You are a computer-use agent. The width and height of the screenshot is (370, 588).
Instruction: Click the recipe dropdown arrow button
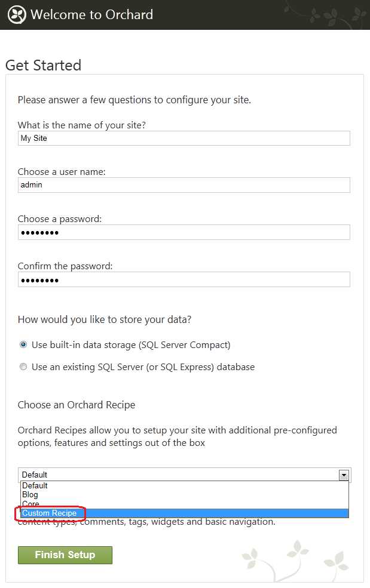coord(343,475)
